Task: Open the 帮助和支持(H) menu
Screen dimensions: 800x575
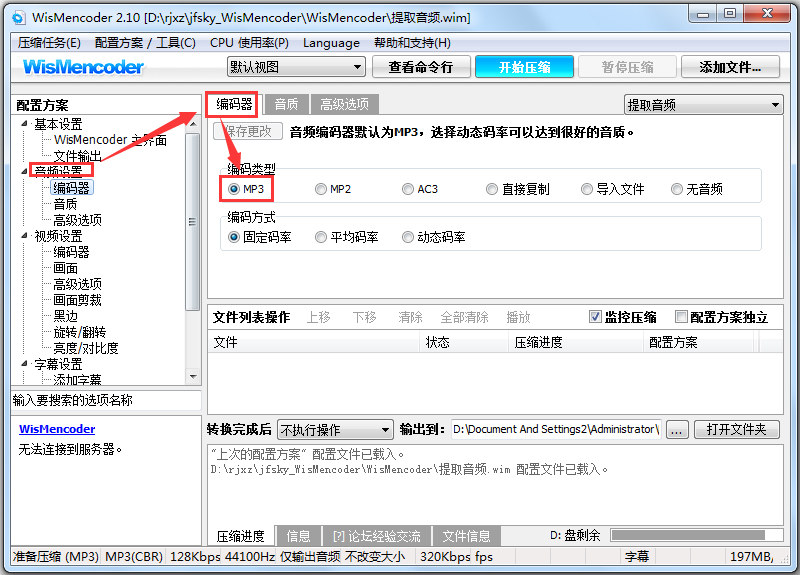Action: [x=412, y=43]
